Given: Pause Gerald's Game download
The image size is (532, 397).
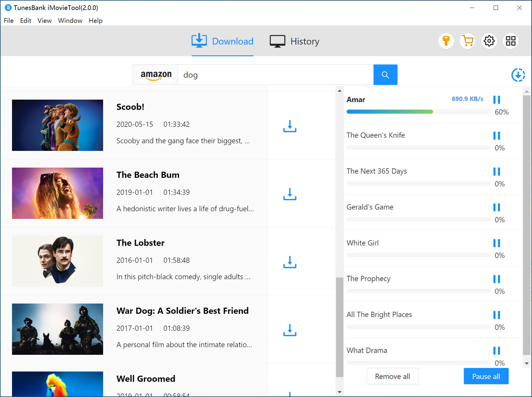Looking at the screenshot, I should pyautogui.click(x=497, y=207).
